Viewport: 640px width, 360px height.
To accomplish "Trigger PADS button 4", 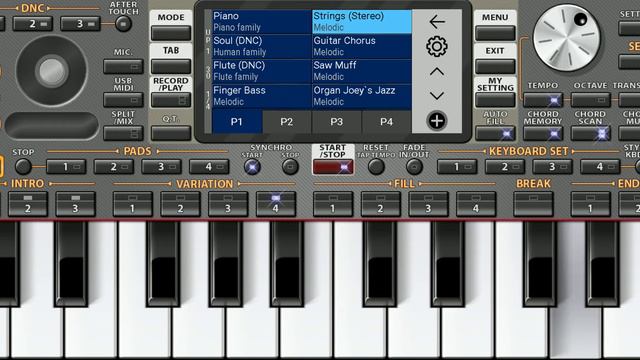I will [x=209, y=167].
